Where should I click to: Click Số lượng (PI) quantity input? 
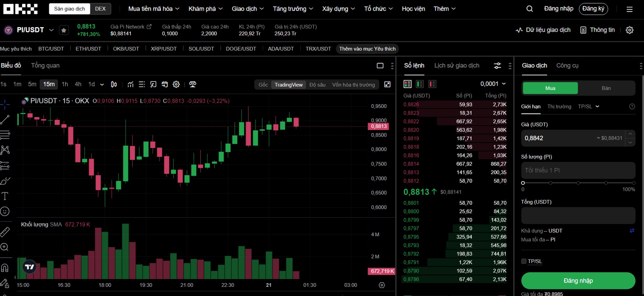[x=578, y=170]
